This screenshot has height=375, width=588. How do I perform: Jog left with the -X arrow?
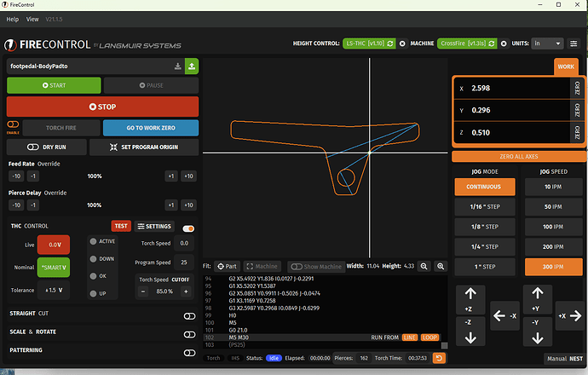click(505, 318)
